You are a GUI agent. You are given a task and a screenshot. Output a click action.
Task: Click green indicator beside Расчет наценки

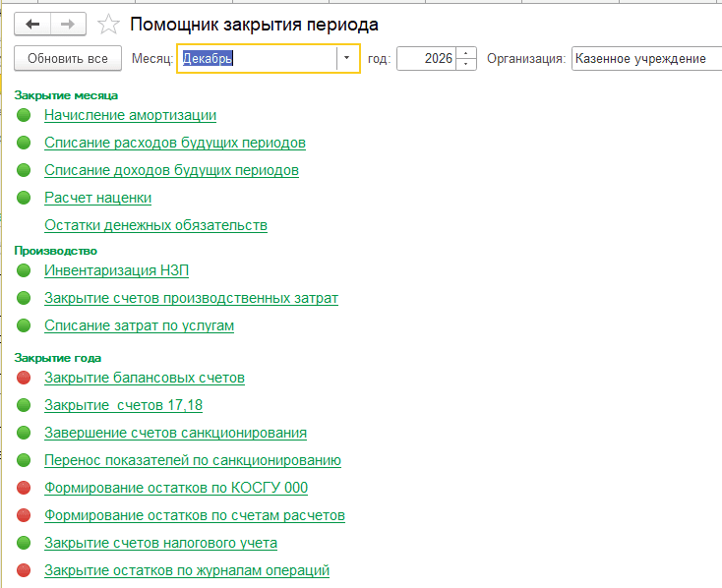point(24,198)
